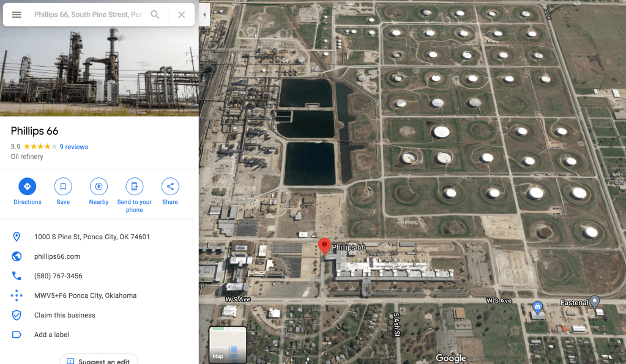The width and height of the screenshot is (626, 364).
Task: Copy plus code MWV5+F6 Ponca City
Action: [x=85, y=295]
